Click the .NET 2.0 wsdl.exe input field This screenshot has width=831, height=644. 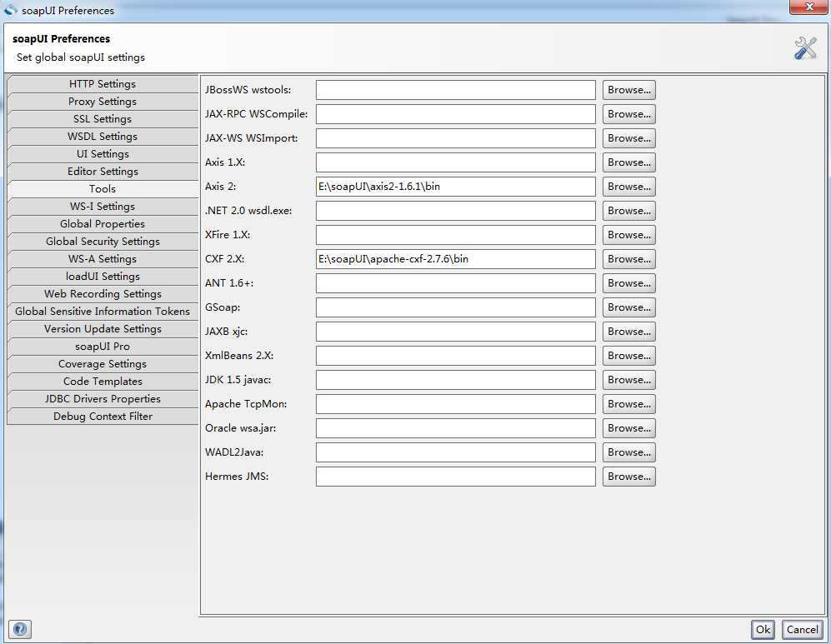click(x=456, y=211)
